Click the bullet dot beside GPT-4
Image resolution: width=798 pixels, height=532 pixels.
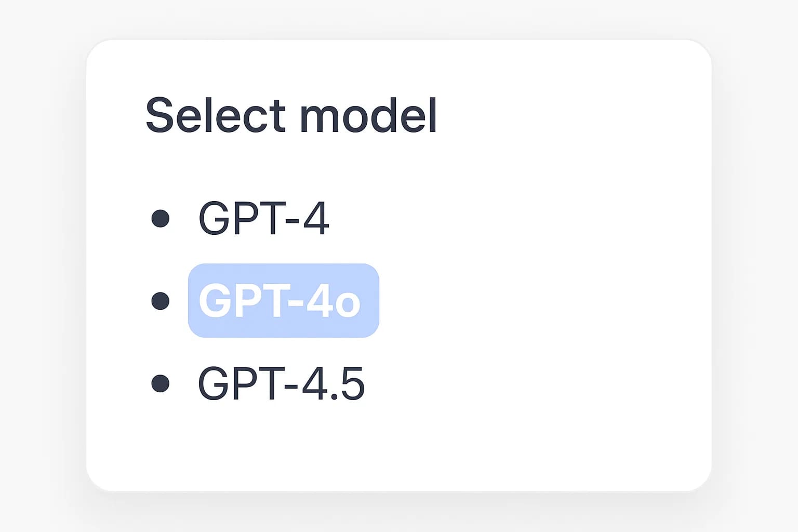160,218
